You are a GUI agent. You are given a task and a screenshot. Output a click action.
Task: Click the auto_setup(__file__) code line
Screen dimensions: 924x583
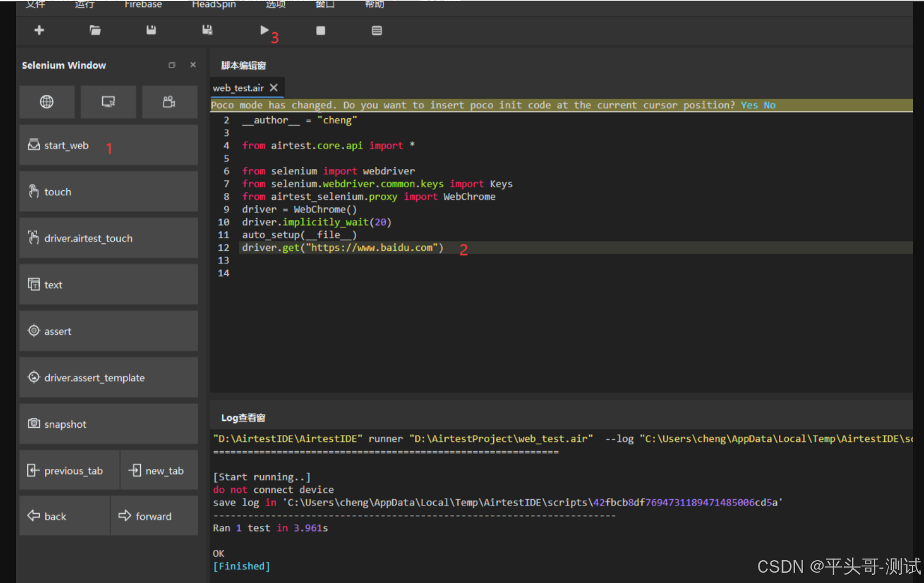pyautogui.click(x=299, y=235)
